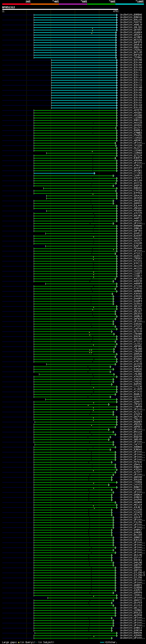
Task: Select the UniRef100_C1EAR6 hit label
Action: pyautogui.click(x=131, y=150)
